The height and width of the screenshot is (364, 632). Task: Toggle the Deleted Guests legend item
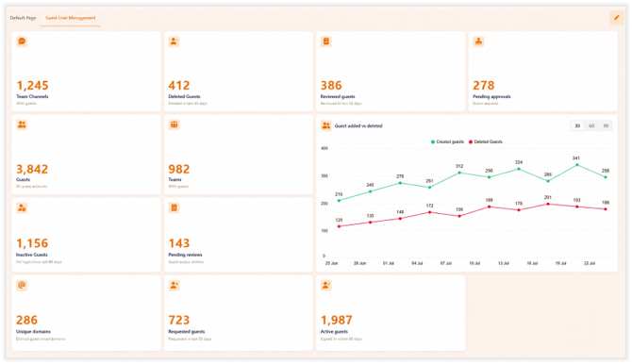(485, 141)
